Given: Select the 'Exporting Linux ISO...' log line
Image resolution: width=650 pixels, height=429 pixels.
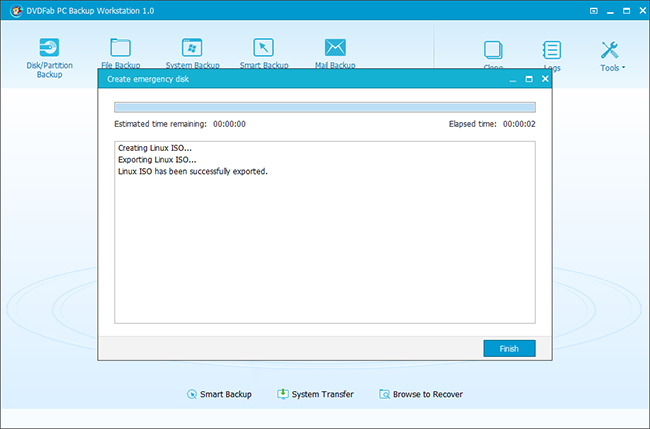Looking at the screenshot, I should click(x=157, y=160).
